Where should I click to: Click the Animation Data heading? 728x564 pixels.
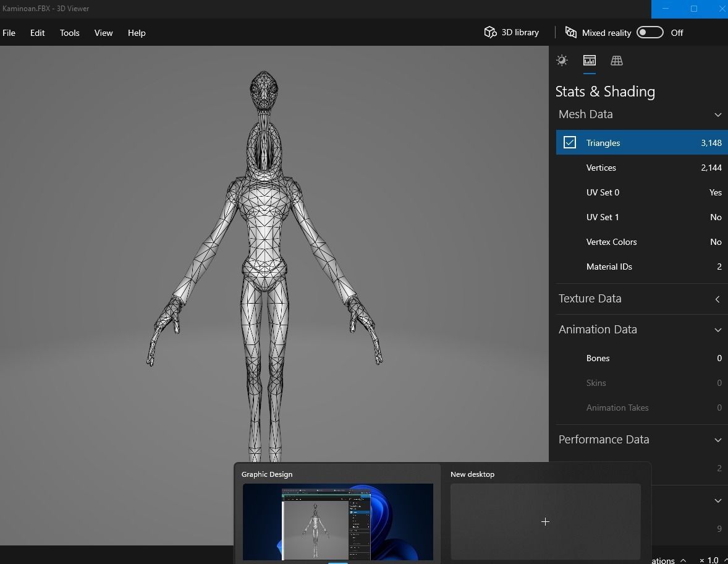tap(598, 330)
